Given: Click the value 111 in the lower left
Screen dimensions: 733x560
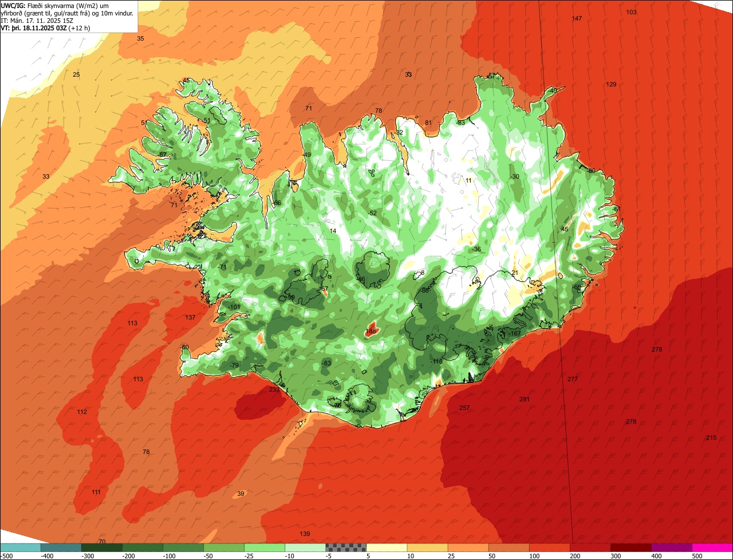Looking at the screenshot, I should (96, 492).
